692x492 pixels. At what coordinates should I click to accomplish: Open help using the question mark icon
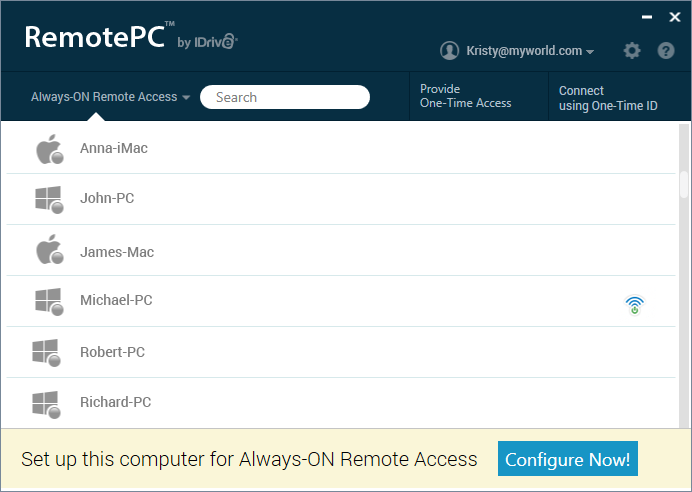[x=666, y=50]
